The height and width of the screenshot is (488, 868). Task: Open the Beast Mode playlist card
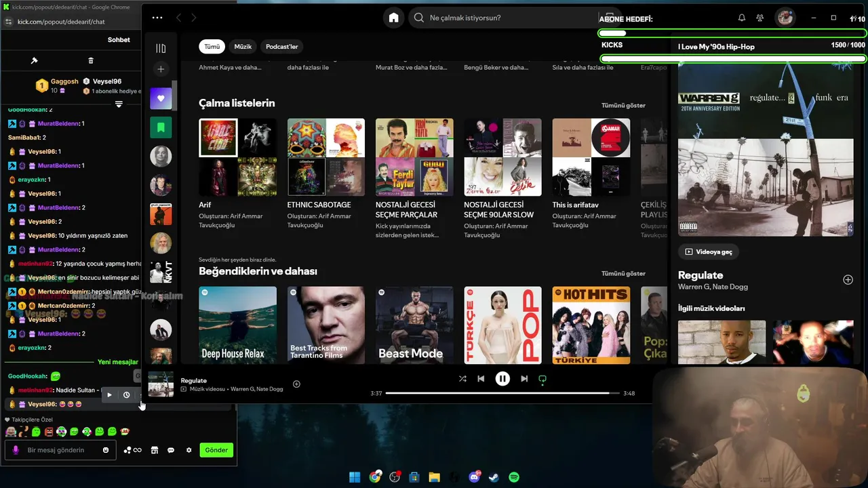414,325
